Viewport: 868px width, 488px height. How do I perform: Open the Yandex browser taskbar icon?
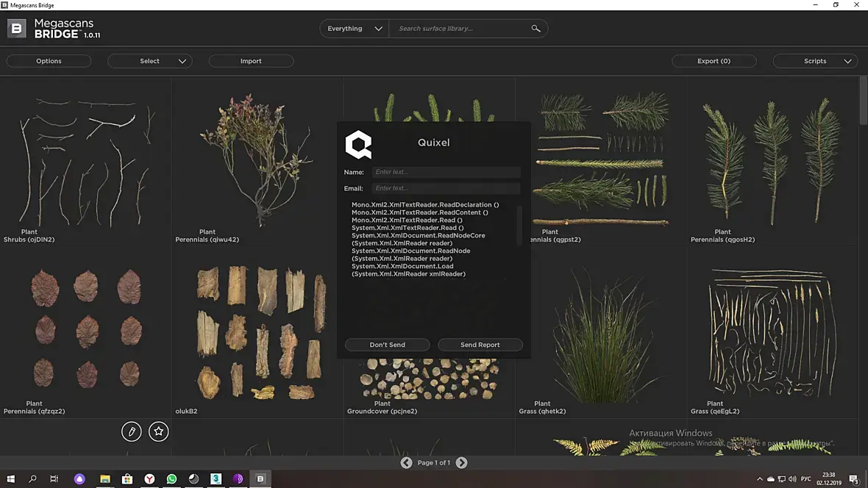(x=149, y=478)
